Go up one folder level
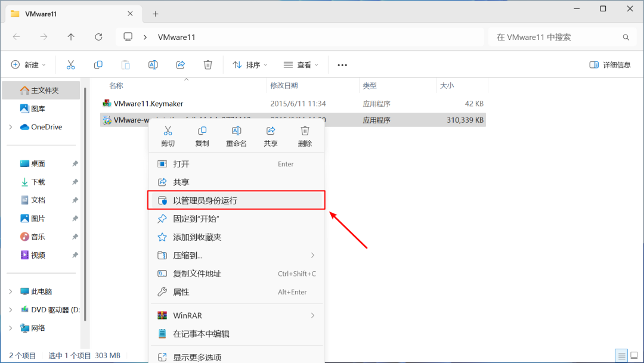Image resolution: width=644 pixels, height=363 pixels. 71,37
